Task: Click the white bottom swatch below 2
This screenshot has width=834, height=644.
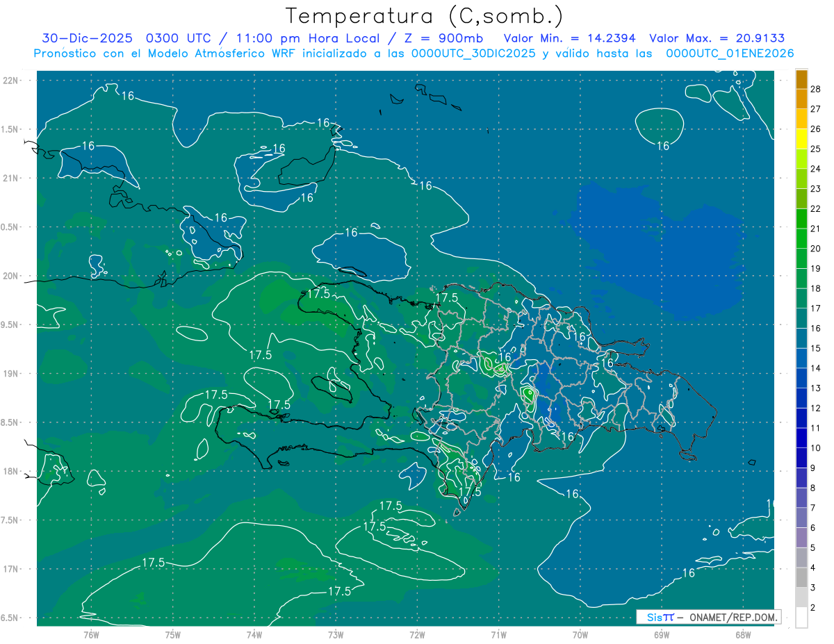Action: tap(801, 618)
